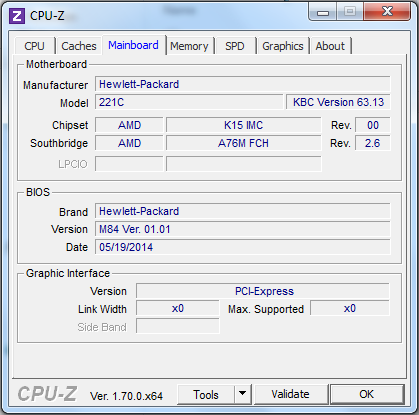Select the BIOS version M84 Ver. 01.01

tap(243, 229)
